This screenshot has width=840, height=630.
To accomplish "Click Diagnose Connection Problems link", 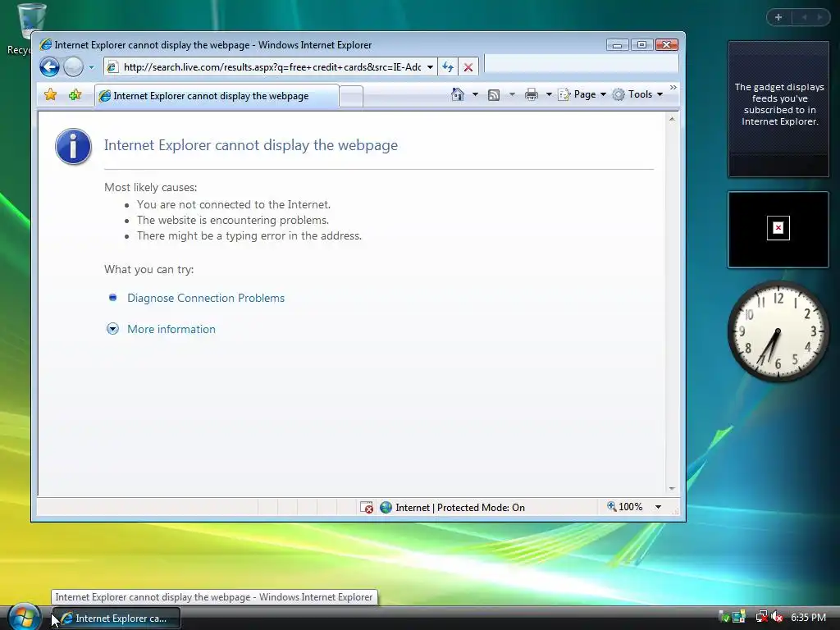I will [206, 298].
